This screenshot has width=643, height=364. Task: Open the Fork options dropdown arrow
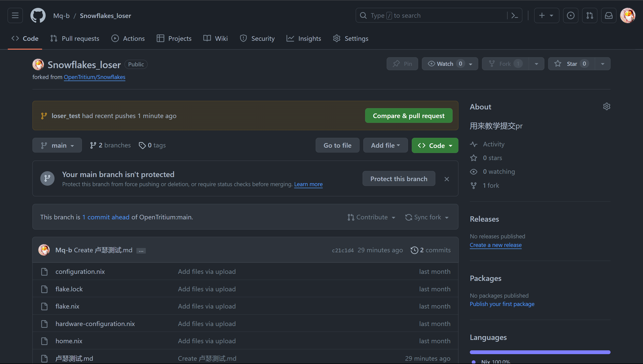(x=537, y=64)
